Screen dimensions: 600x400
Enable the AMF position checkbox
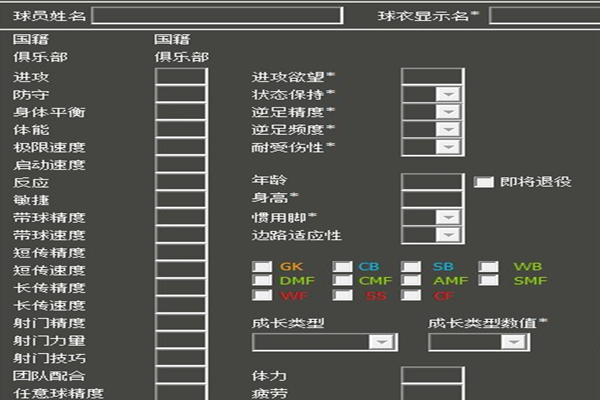point(411,281)
